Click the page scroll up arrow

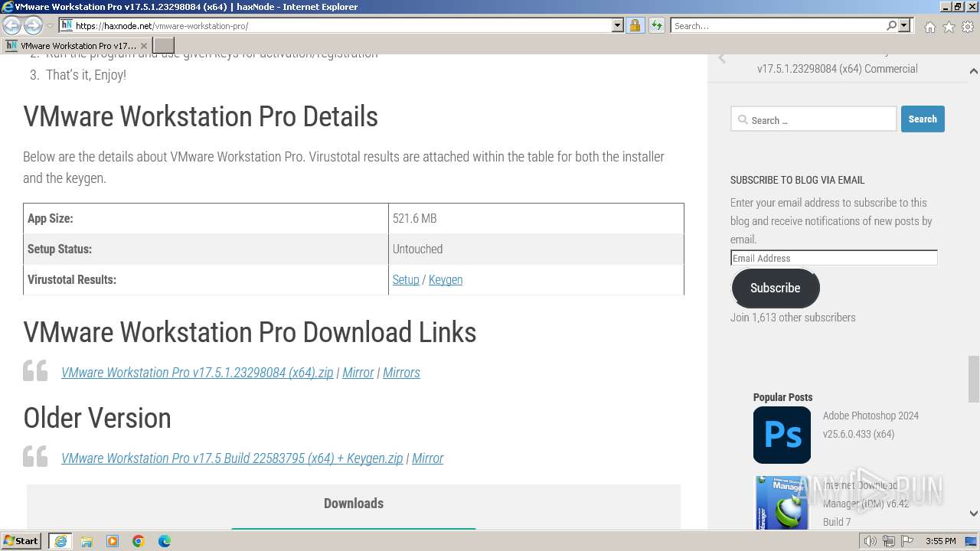click(973, 71)
